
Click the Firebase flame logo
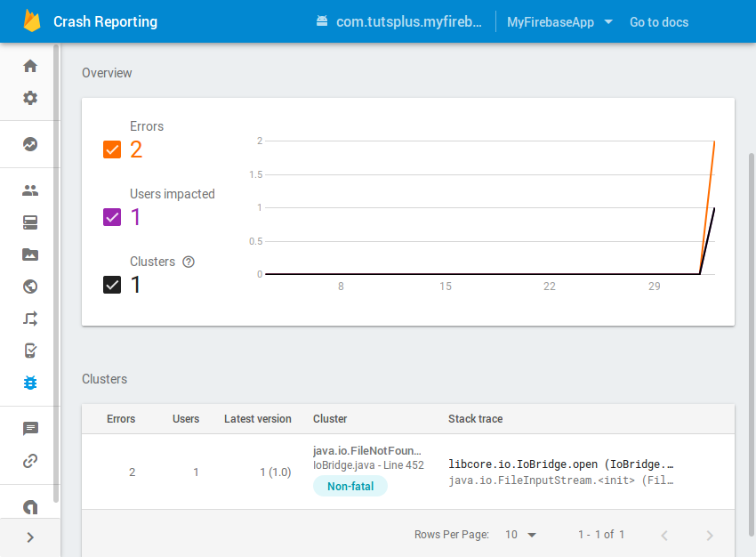pos(32,21)
